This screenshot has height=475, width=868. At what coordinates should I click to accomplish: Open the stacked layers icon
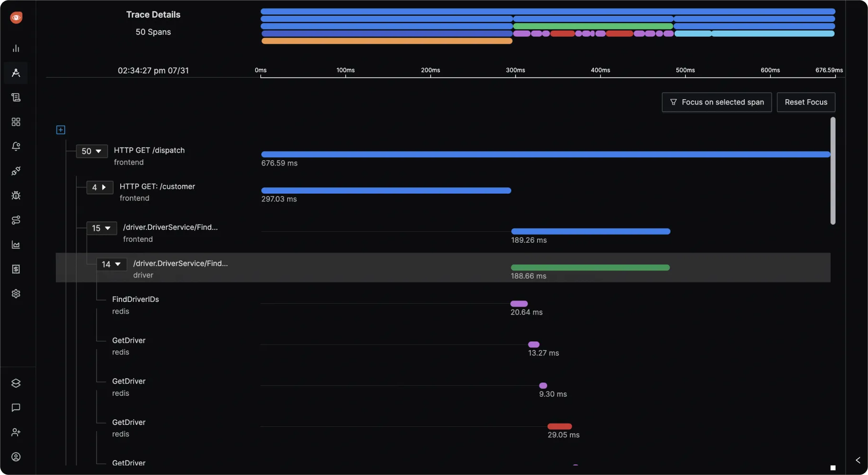coord(16,383)
